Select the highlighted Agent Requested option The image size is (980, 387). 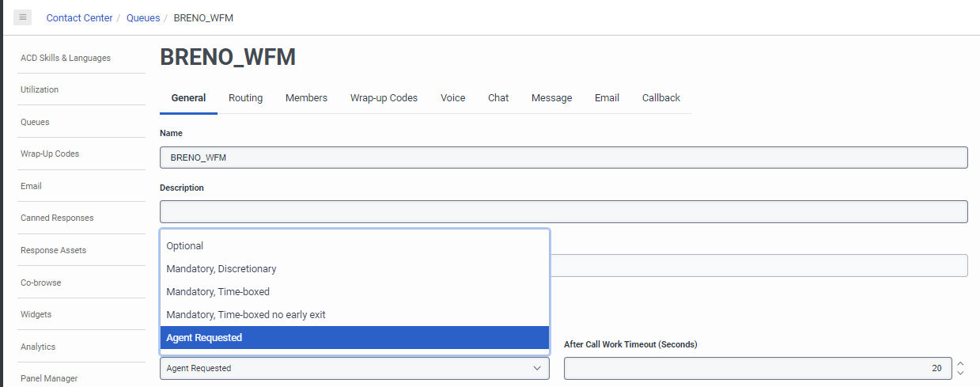[204, 338]
